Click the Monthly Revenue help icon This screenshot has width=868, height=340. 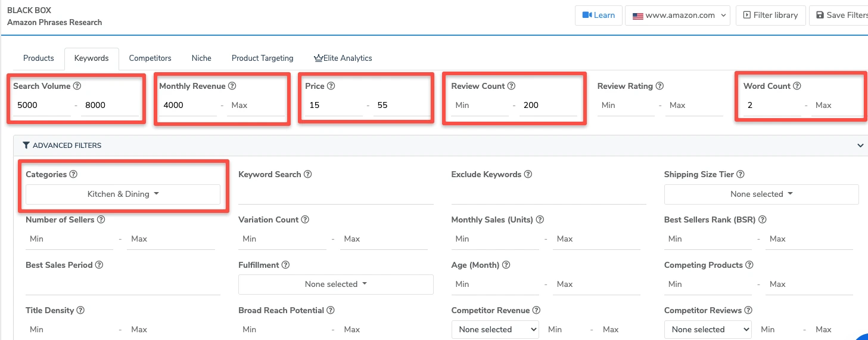(232, 86)
